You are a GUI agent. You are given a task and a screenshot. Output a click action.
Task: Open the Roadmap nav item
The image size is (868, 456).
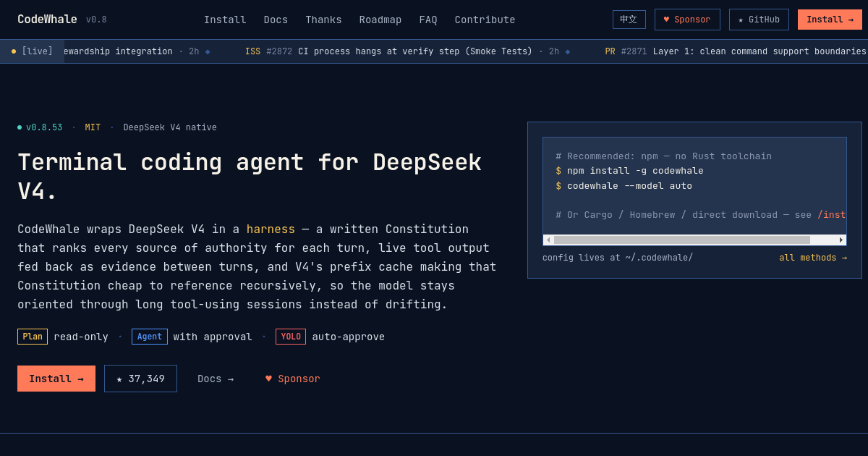(380, 20)
